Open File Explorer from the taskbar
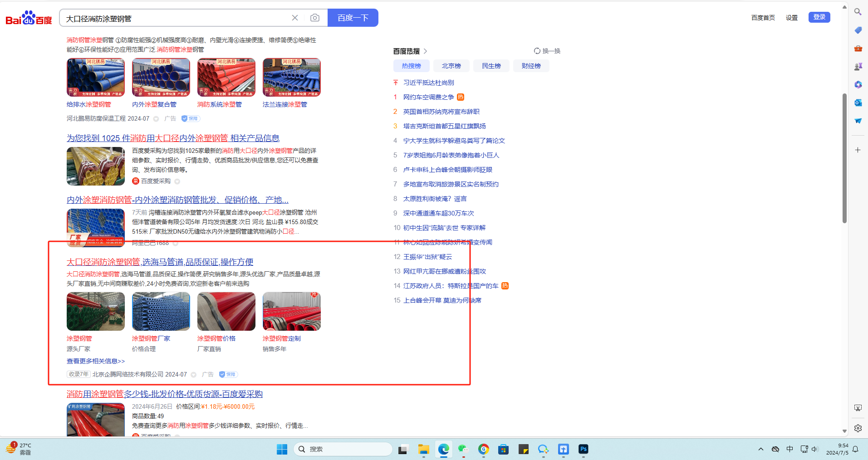868x460 pixels. (x=423, y=449)
